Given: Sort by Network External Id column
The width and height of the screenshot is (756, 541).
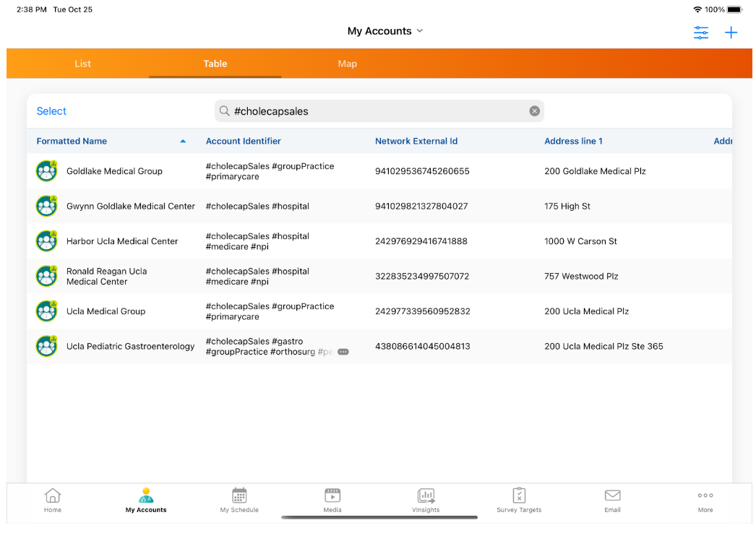Looking at the screenshot, I should point(416,142).
